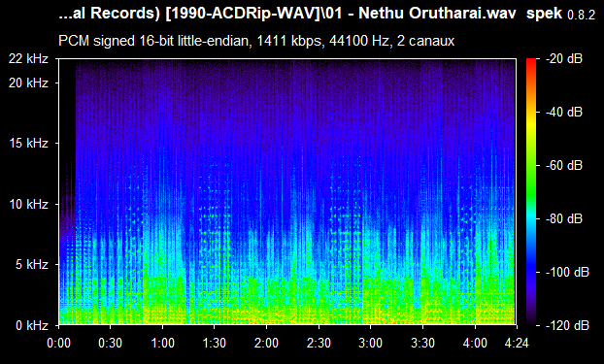The height and width of the screenshot is (364, 604).
Task: Click the 3:00 time axis label
Action: [x=371, y=343]
